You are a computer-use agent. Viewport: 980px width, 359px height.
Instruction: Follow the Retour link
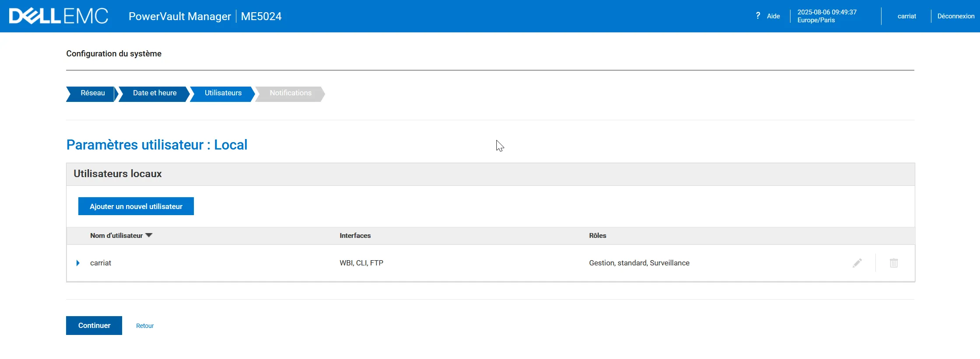pos(145,326)
